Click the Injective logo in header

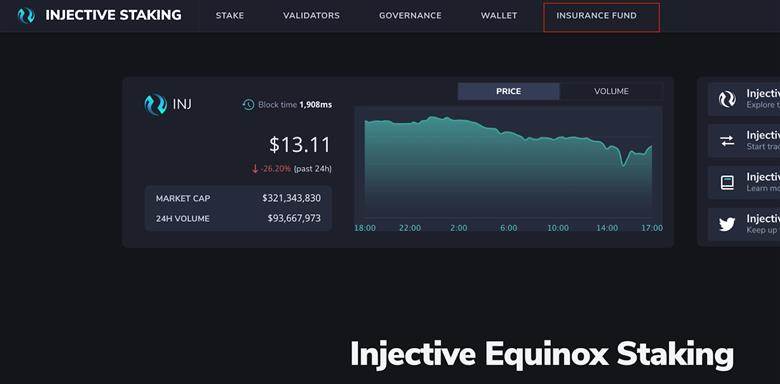tap(26, 15)
